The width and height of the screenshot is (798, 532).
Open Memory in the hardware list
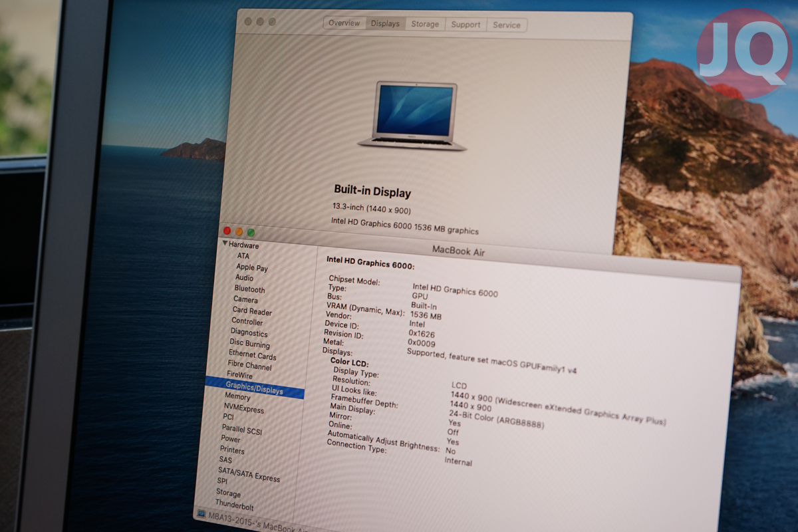coord(237,396)
